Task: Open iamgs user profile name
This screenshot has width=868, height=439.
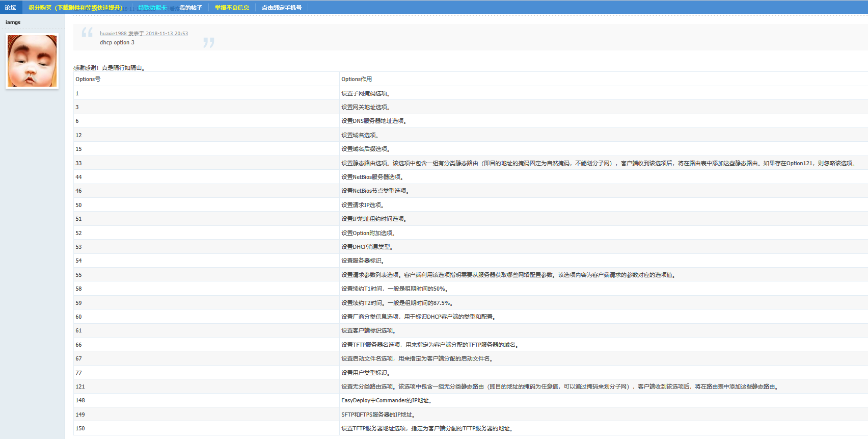Action: pos(13,22)
